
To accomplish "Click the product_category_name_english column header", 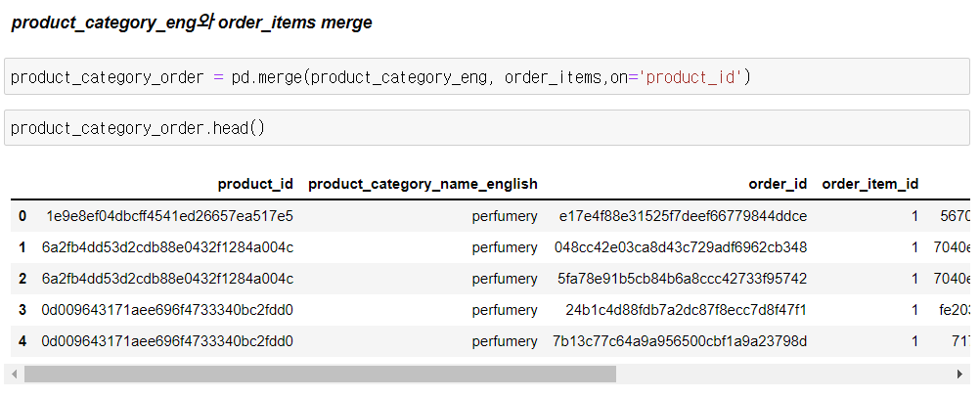I will [x=423, y=184].
